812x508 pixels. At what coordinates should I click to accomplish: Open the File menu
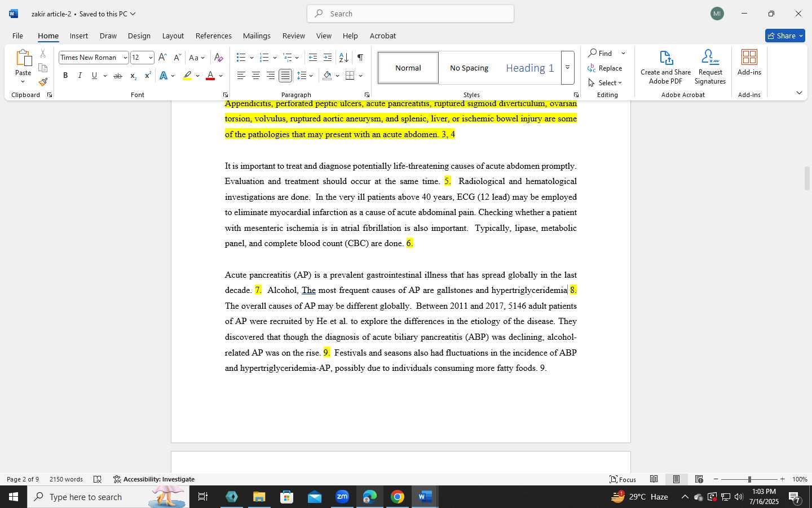pyautogui.click(x=17, y=36)
